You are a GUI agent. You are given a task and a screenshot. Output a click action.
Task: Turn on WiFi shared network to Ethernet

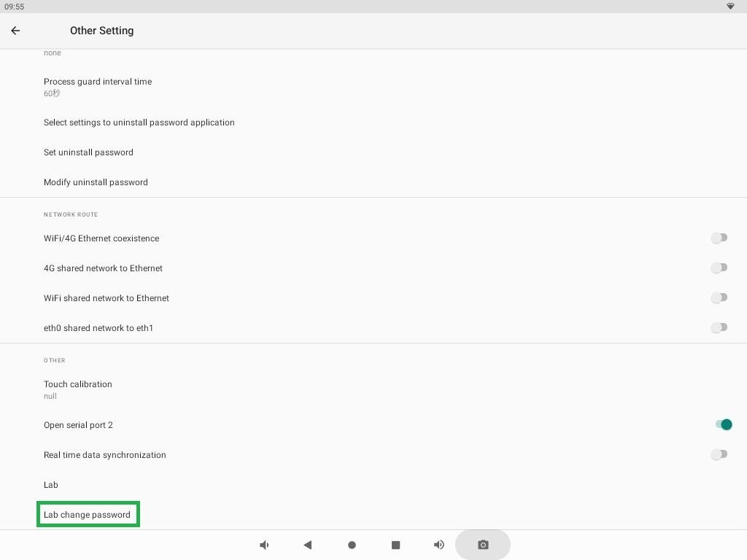pos(719,297)
